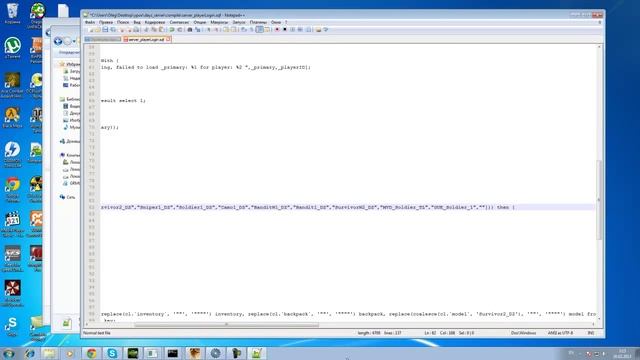
Task: Click the Paste toolbar icon
Action: tap(161, 29)
